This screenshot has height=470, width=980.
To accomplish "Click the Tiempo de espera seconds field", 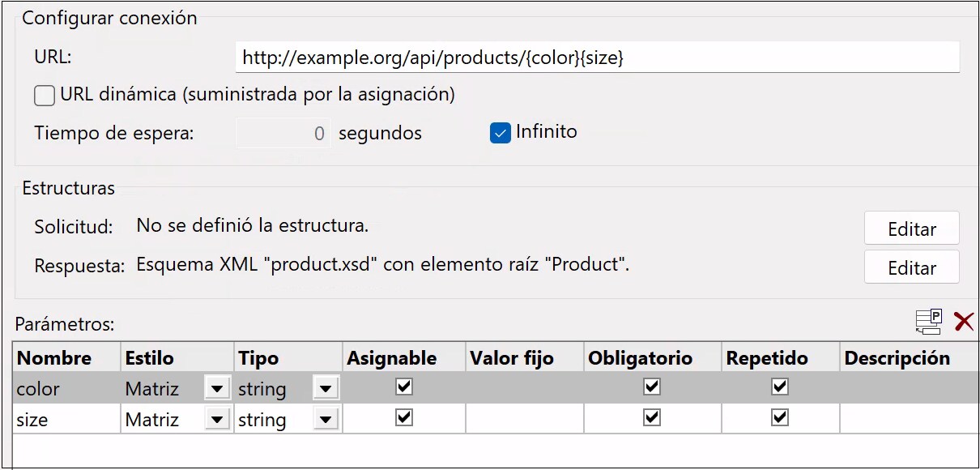I will (x=283, y=133).
